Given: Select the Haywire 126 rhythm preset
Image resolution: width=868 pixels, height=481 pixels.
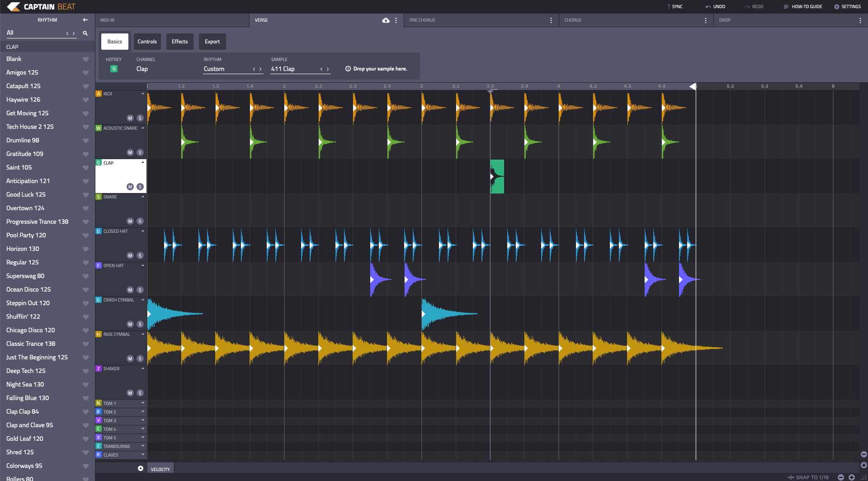Looking at the screenshot, I should pos(23,99).
